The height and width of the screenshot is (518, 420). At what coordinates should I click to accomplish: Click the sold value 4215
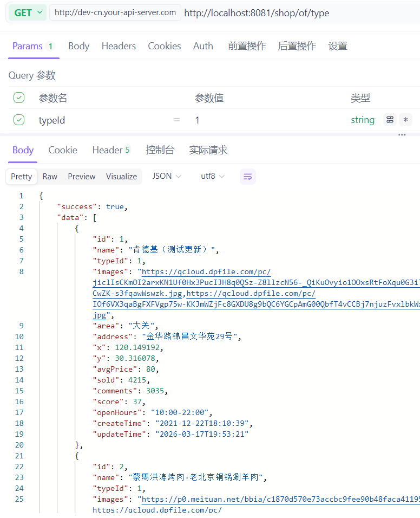137,380
